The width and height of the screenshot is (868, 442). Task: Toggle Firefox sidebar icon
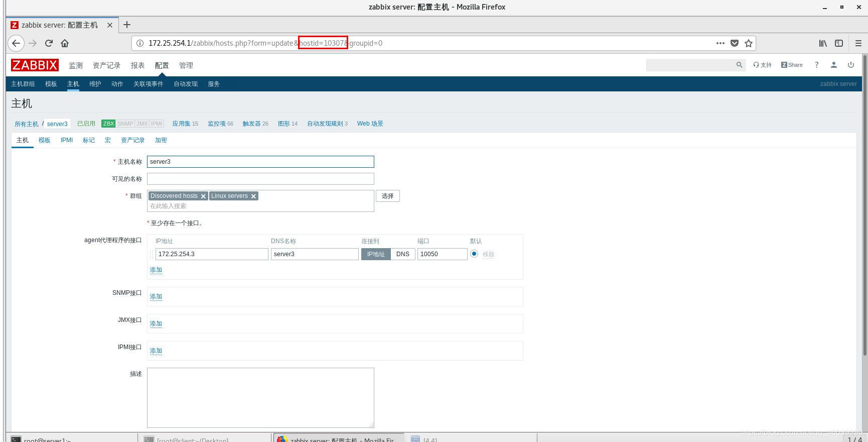839,43
